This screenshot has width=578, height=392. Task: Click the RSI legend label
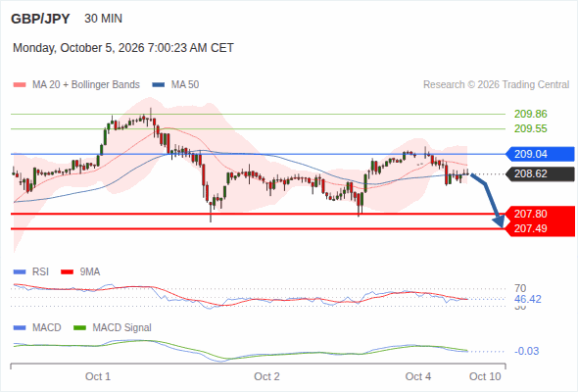(x=40, y=272)
